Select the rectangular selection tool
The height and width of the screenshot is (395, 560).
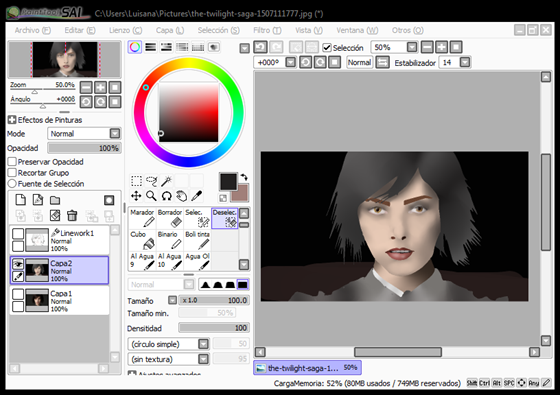tap(136, 181)
